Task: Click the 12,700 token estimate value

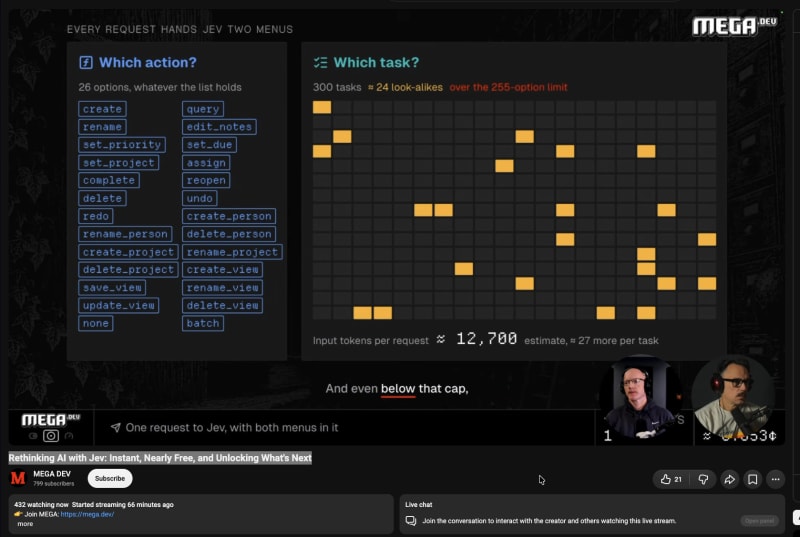Action: [x=486, y=339]
